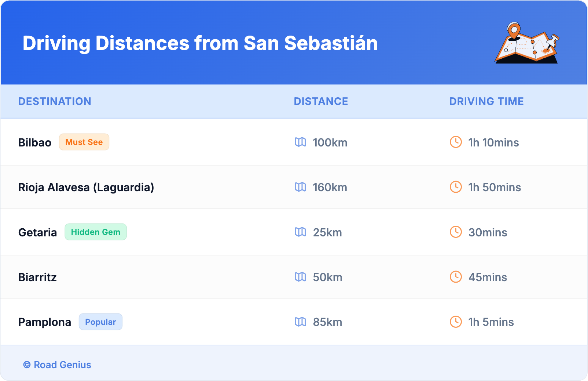Select the Hidden Gem tag
588x381 pixels.
[96, 232]
